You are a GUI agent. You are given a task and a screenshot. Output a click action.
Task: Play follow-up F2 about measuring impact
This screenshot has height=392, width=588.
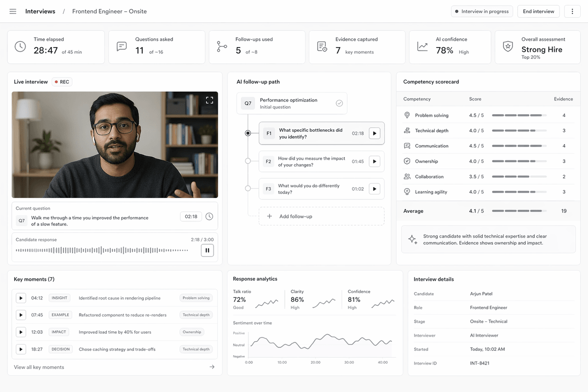click(374, 161)
